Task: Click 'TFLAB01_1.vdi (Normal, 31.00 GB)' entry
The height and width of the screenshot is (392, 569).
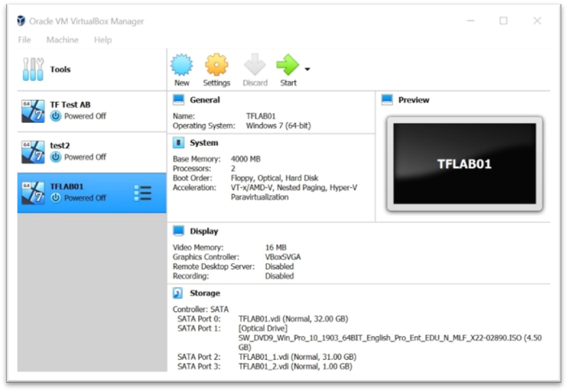Action: coord(298,357)
